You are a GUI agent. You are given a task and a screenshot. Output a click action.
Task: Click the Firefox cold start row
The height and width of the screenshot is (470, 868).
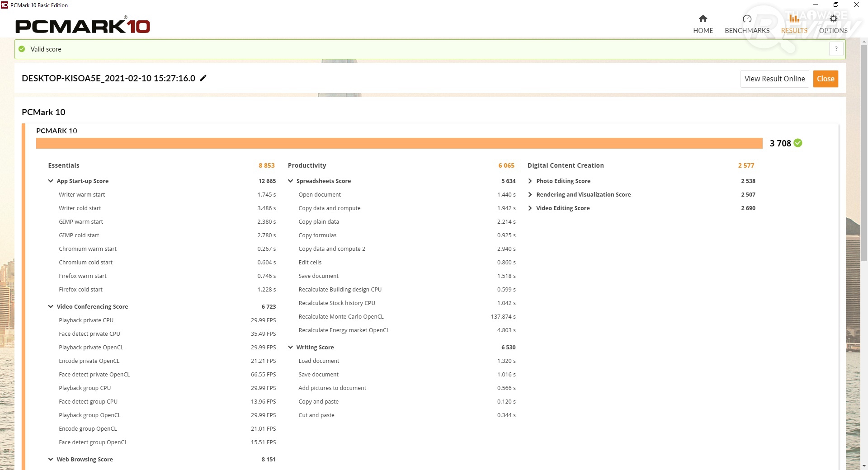(x=167, y=289)
